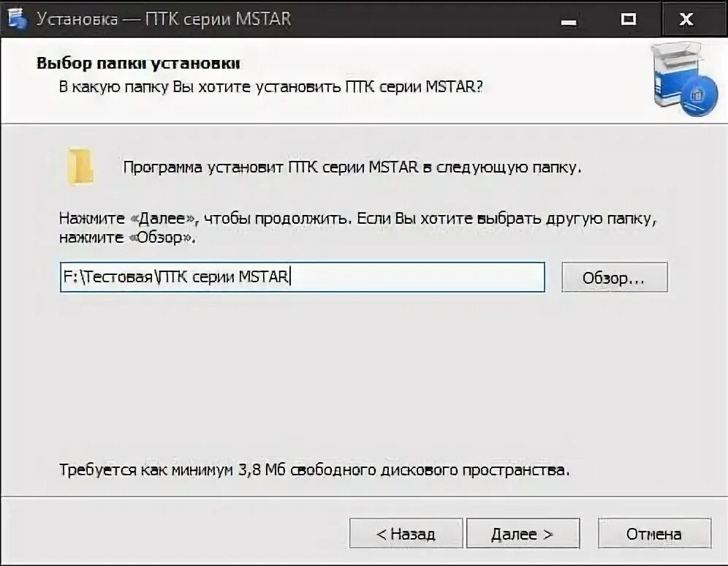Click empty space right of path text
The height and width of the screenshot is (566, 728).
[424, 277]
